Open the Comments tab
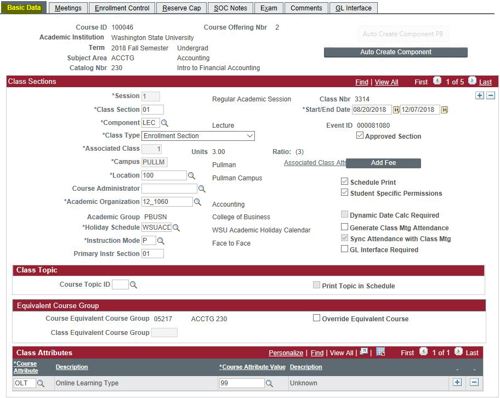Image resolution: width=500 pixels, height=398 pixels. click(x=306, y=8)
